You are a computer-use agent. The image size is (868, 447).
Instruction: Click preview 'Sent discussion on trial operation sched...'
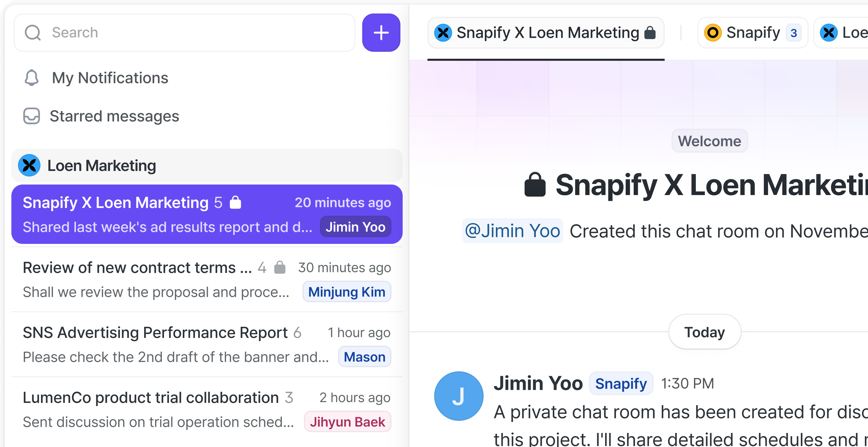click(158, 422)
